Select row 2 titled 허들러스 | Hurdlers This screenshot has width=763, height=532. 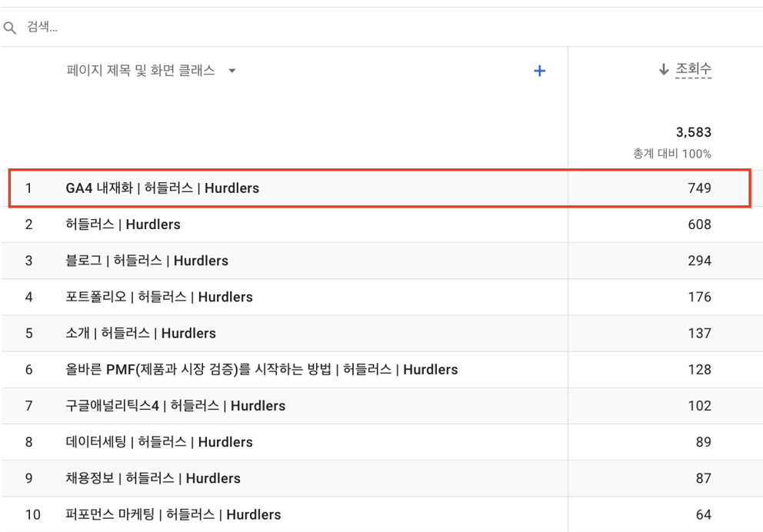tap(381, 224)
